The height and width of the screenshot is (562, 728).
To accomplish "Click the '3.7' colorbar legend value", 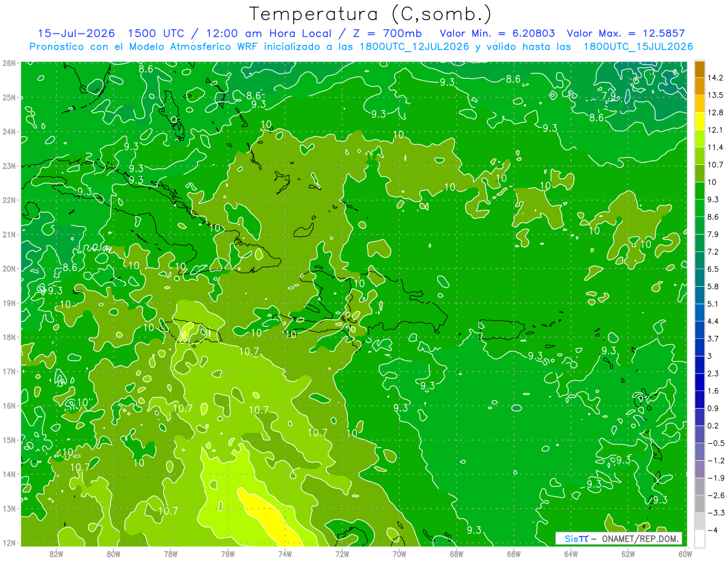I will 713,338.
